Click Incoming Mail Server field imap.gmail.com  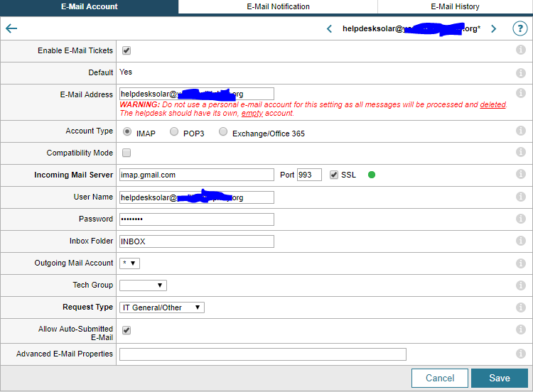click(196, 175)
